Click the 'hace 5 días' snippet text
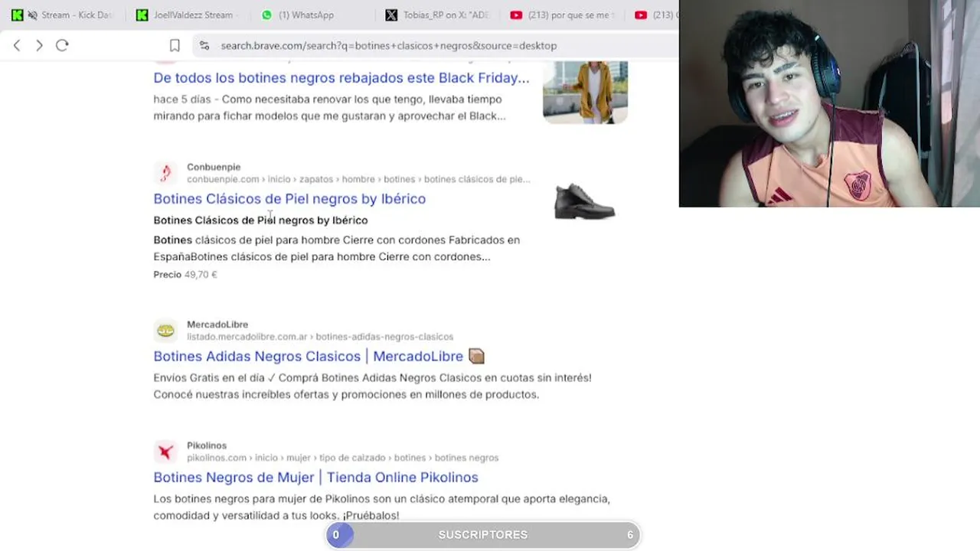 [184, 99]
